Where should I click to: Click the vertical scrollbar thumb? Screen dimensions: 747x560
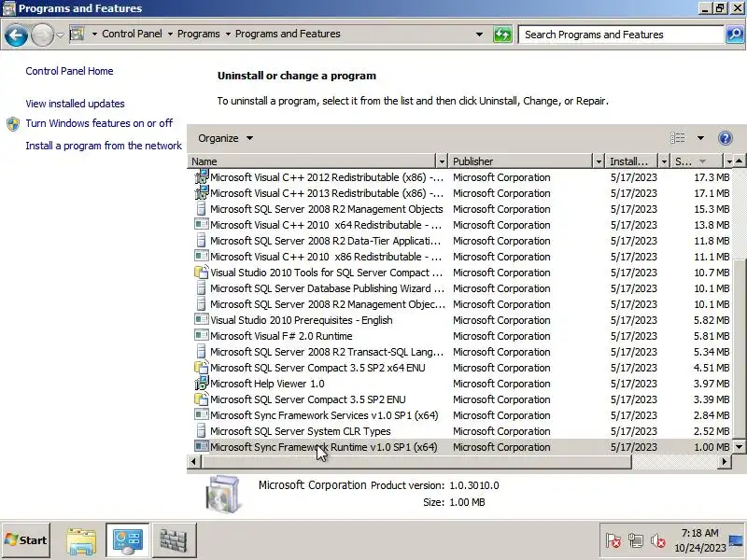739,348
